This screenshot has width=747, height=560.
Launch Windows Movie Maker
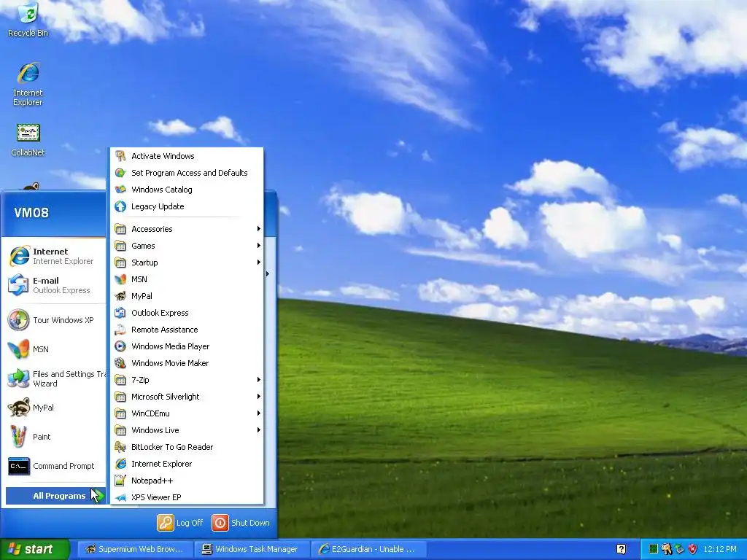(x=187, y=363)
